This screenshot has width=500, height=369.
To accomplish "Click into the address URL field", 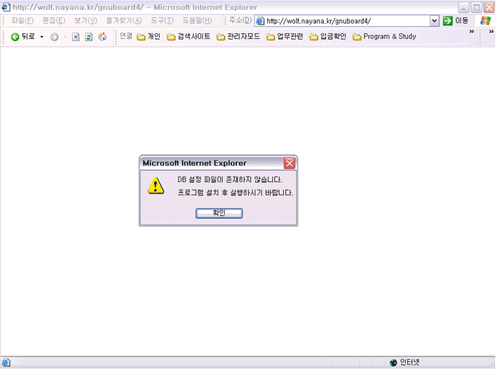I will coord(347,21).
